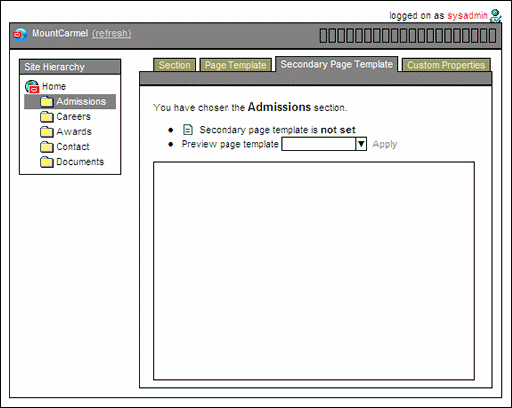Select the Admissions section label
512x408 pixels.
pos(81,101)
